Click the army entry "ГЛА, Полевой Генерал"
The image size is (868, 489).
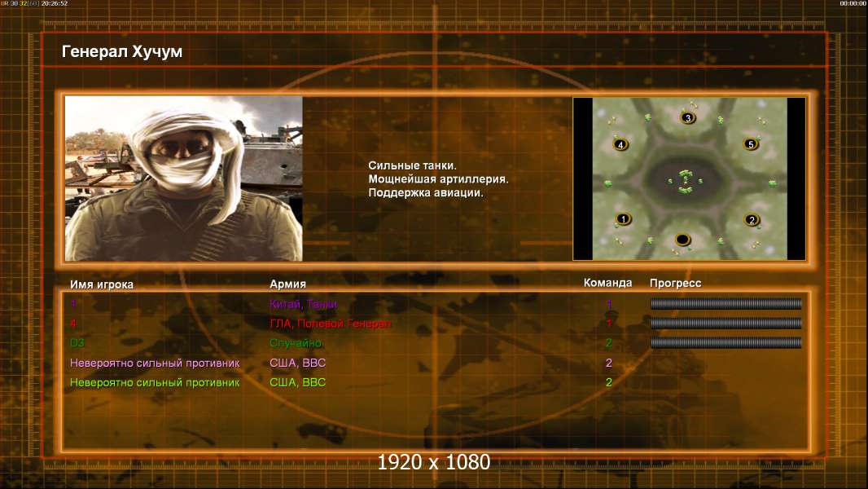(331, 324)
